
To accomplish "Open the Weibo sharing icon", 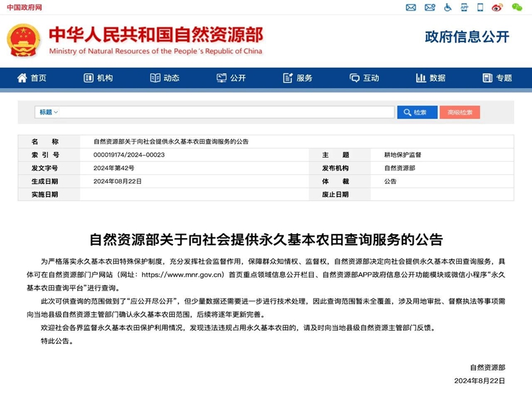I will [497, 7].
